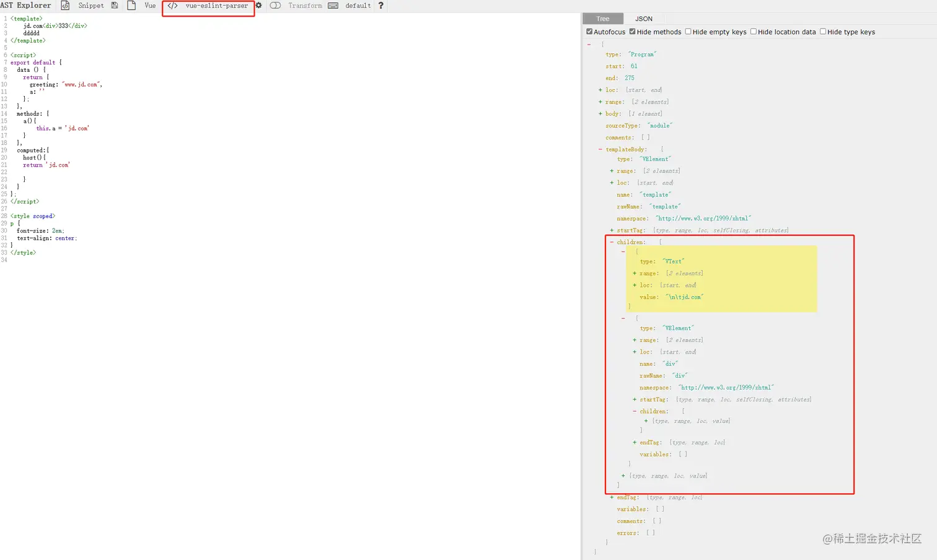Open the Snippet menu in the toolbar

(x=90, y=6)
